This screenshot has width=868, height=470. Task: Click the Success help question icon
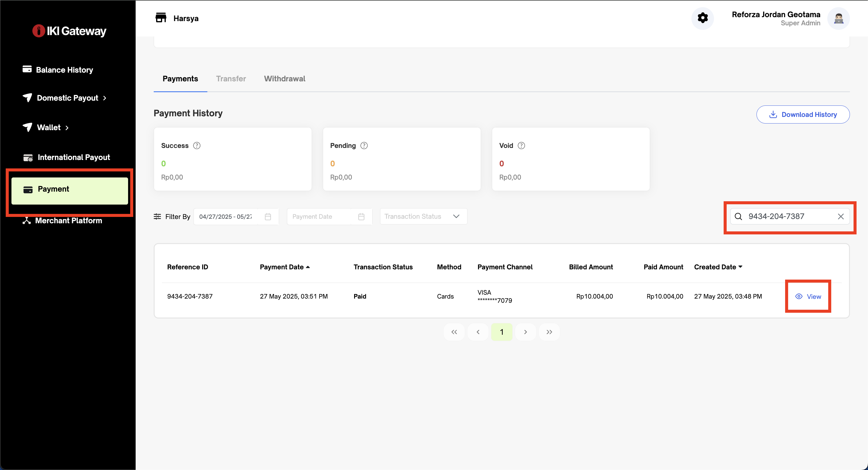point(197,146)
